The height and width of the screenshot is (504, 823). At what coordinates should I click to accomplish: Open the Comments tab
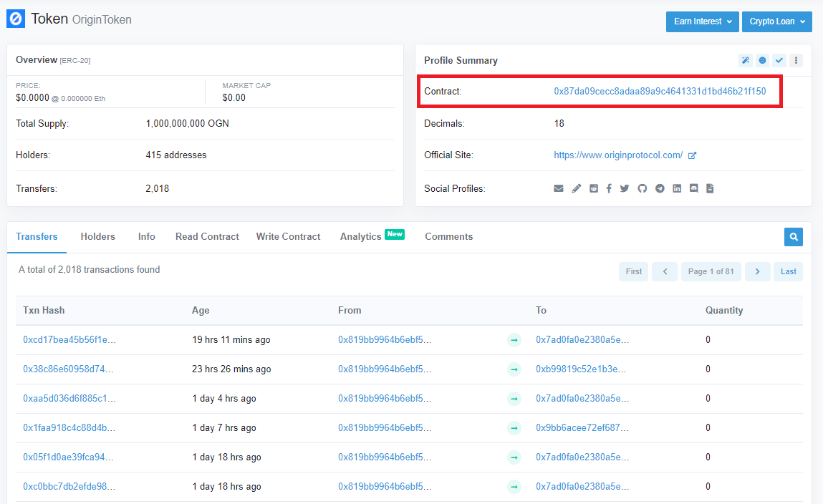(x=449, y=236)
